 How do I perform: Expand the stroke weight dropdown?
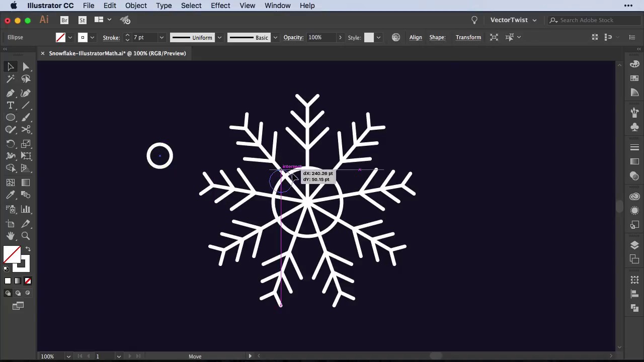pos(162,38)
